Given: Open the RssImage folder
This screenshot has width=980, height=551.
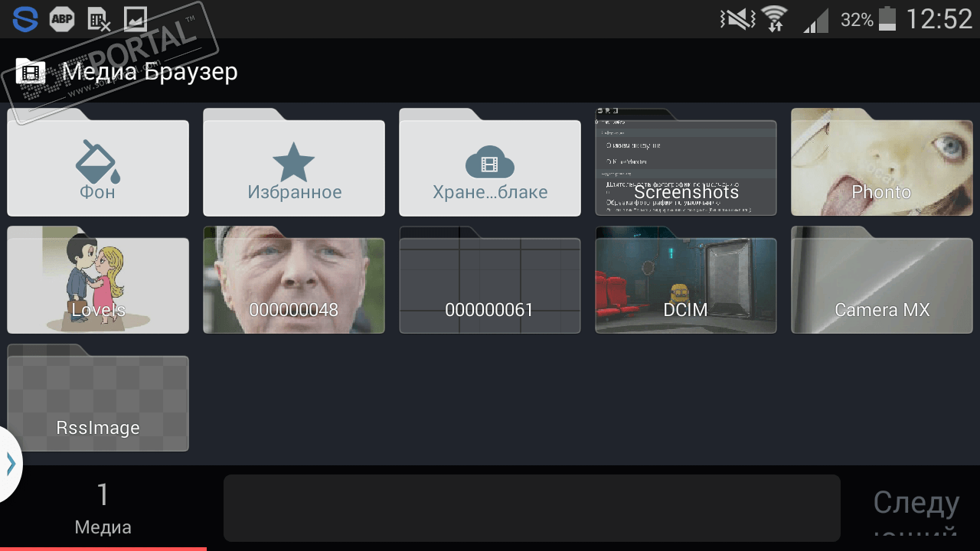Looking at the screenshot, I should tap(98, 398).
